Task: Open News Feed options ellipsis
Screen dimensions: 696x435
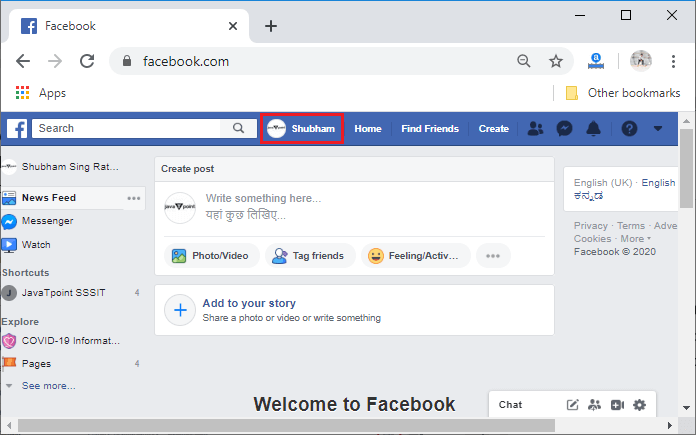Action: (134, 198)
